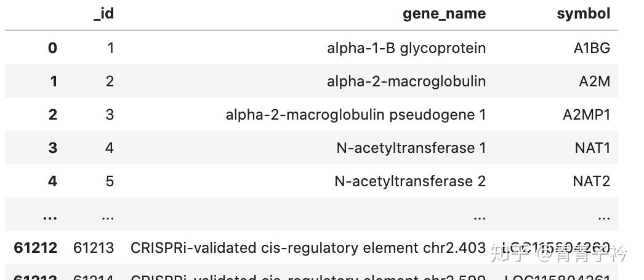Click the _id column header
This screenshot has width=644, height=280.
103,14
